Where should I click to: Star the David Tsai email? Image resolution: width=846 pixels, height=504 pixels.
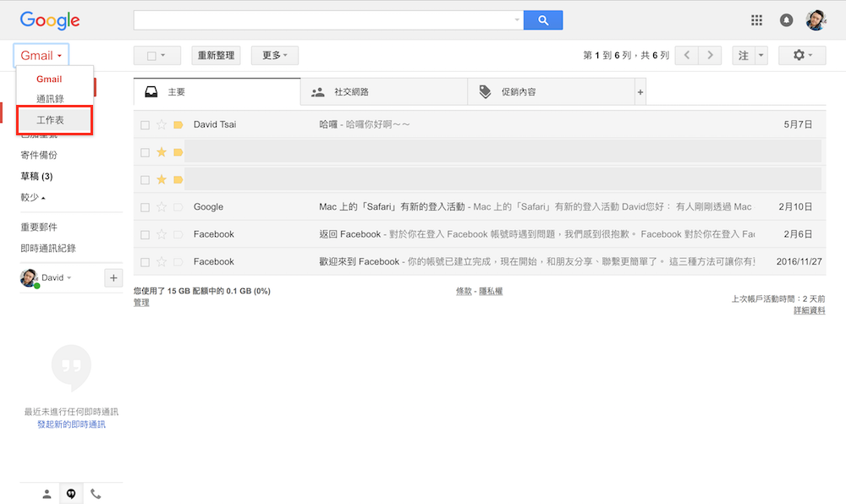[162, 125]
